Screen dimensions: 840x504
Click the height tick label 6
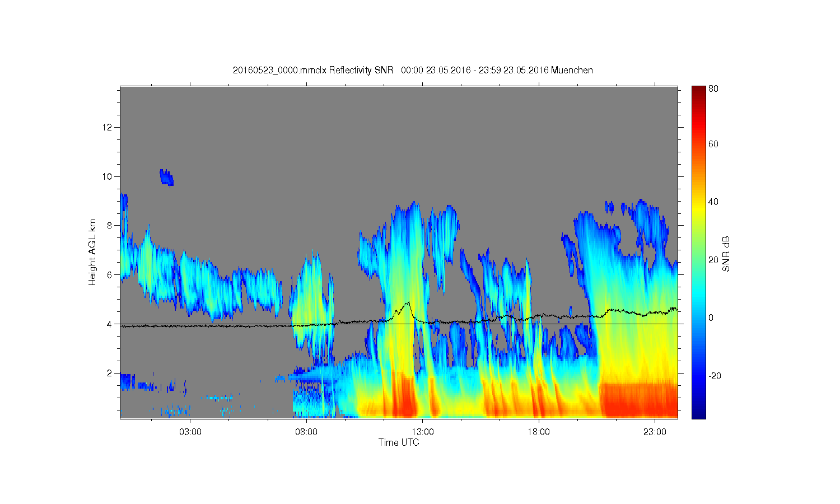coord(110,275)
